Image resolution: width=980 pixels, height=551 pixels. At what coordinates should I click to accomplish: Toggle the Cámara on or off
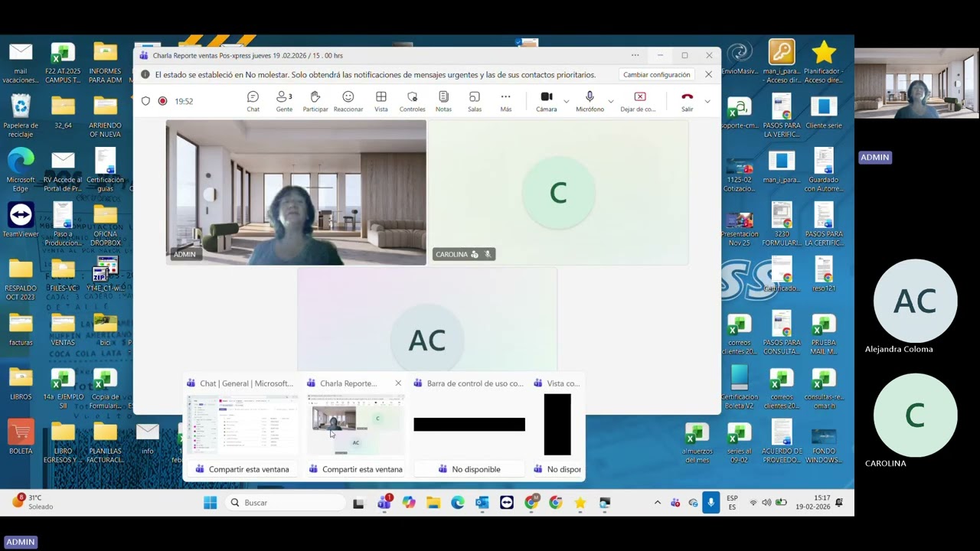click(x=547, y=101)
